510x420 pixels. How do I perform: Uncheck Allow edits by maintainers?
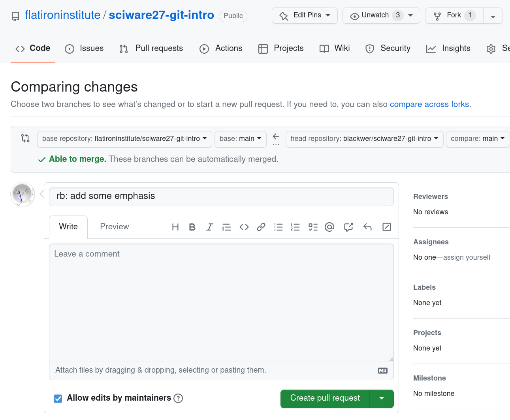tap(58, 399)
